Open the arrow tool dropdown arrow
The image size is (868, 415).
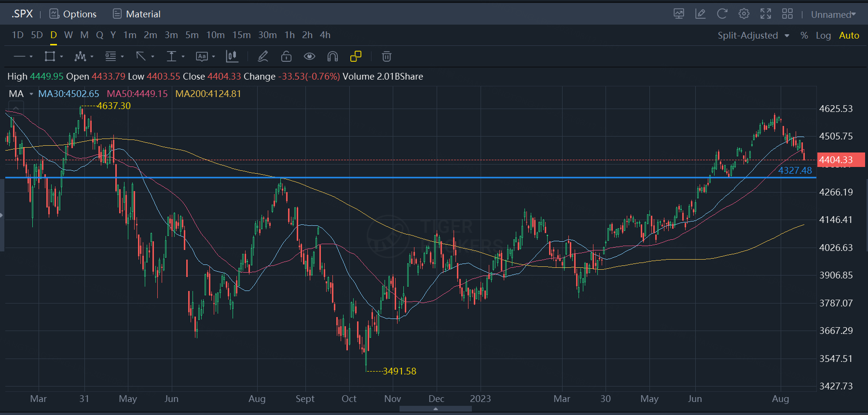point(152,57)
